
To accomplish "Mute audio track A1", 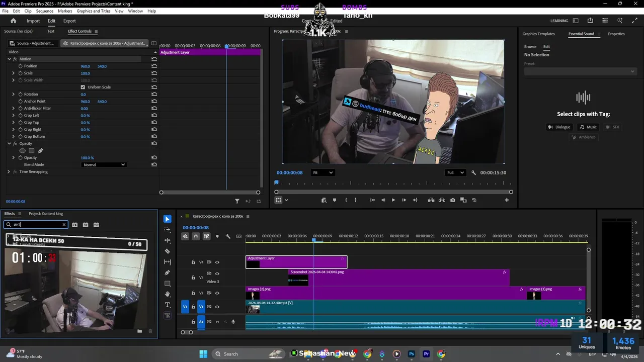I will point(217,322).
